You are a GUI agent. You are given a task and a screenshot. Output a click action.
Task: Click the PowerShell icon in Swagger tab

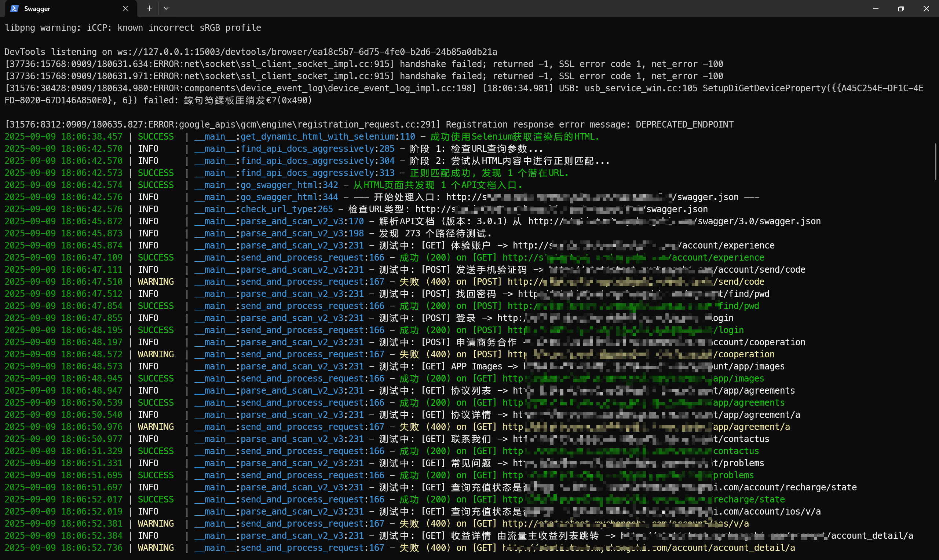(x=14, y=8)
